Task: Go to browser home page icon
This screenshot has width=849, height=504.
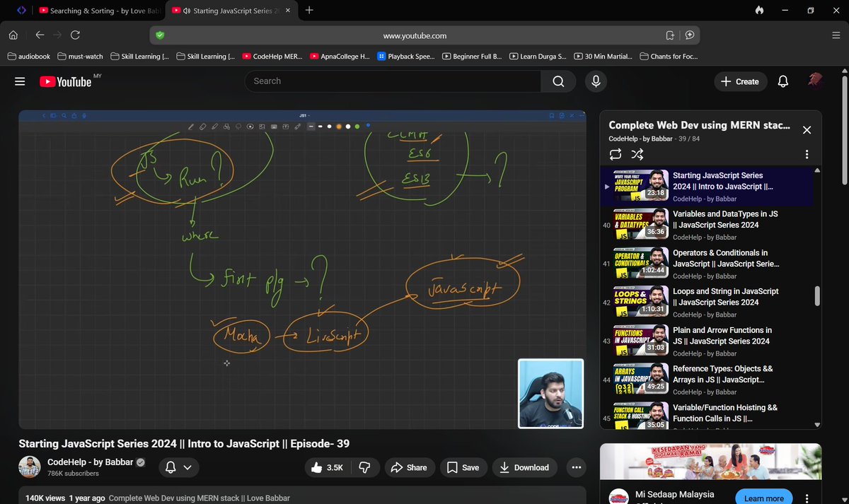Action: click(x=13, y=35)
